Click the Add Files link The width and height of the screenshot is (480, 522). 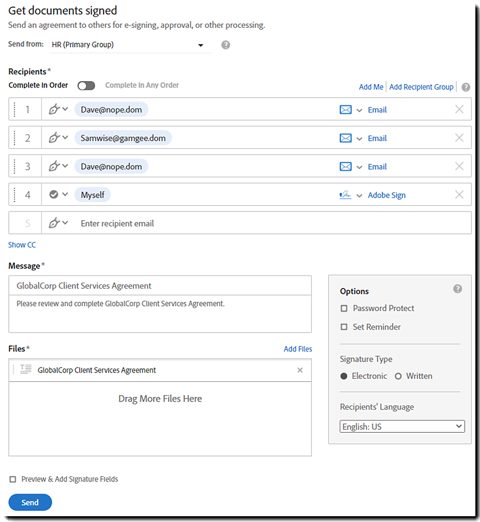tap(298, 349)
